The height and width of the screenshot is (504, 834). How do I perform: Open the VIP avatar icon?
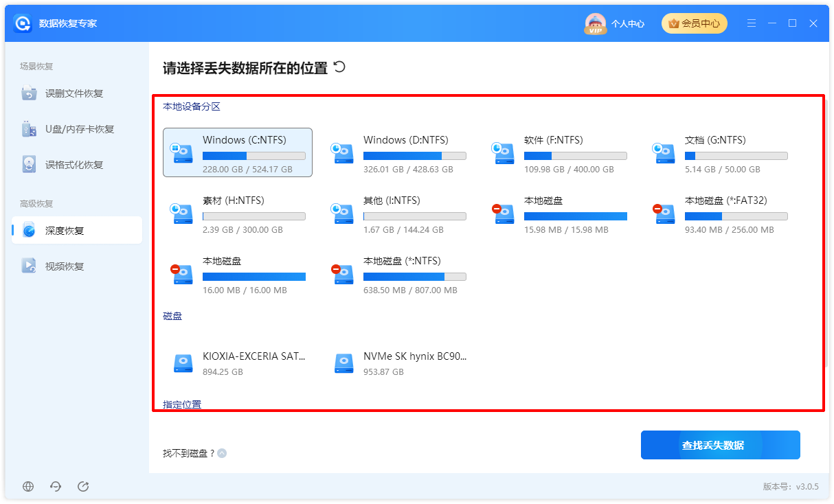tap(595, 23)
